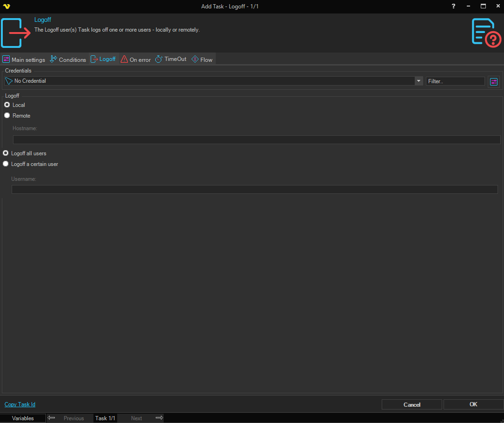
Task: Select Logoff all users option
Action: [x=6, y=153]
